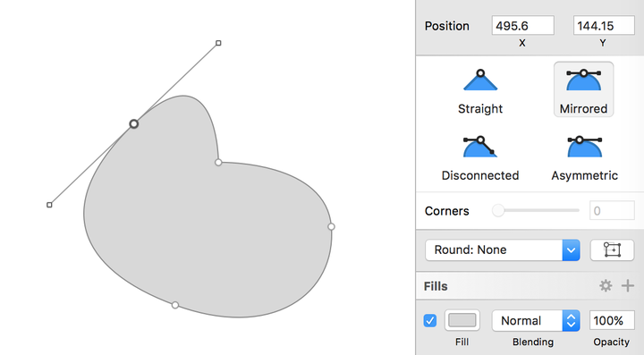Open the Round: None dropdown

click(x=503, y=250)
